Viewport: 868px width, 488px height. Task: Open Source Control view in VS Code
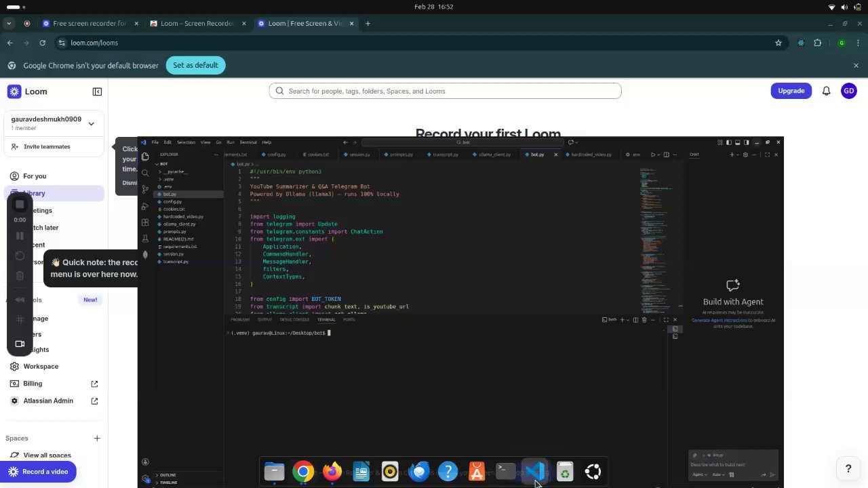pyautogui.click(x=145, y=190)
